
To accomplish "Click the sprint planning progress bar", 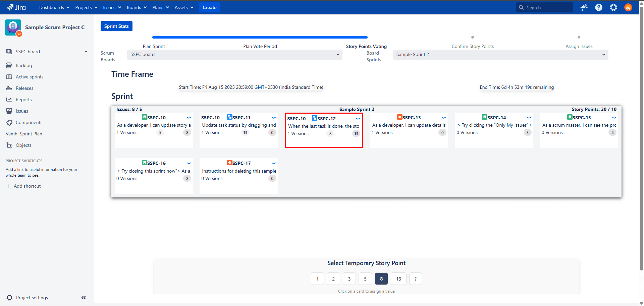I will 260,37.
